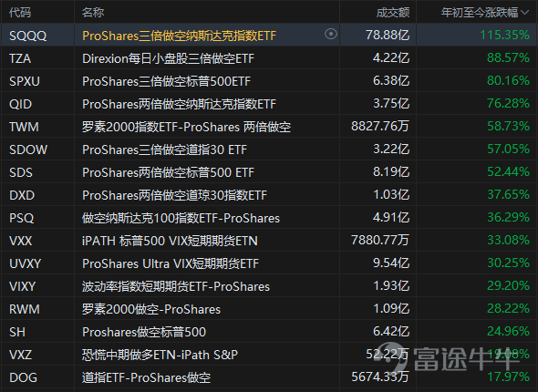This screenshot has height=392, width=538.
Task: Select ticker SPXU
Action: [25, 81]
